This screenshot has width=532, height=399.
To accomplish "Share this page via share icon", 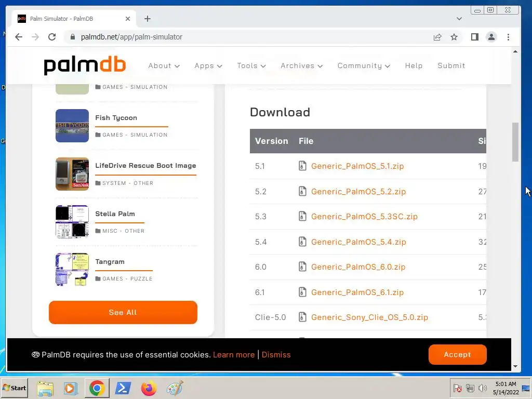I will point(437,37).
